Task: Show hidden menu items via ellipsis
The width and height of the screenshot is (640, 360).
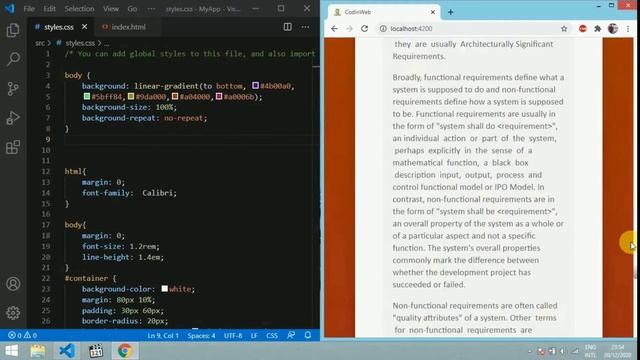Action: 151,9
